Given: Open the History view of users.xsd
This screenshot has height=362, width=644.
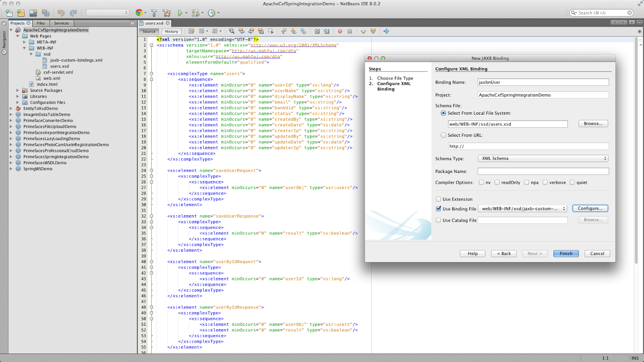Looking at the screenshot, I should tap(171, 31).
